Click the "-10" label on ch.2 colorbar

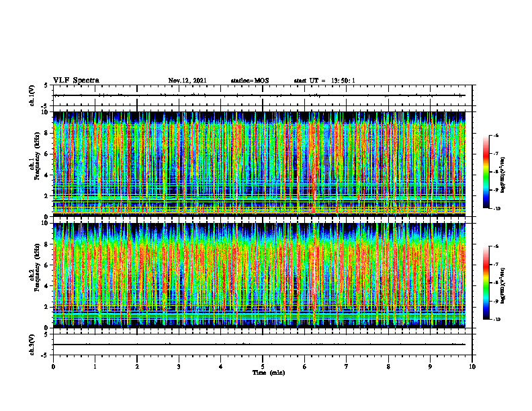point(496,320)
